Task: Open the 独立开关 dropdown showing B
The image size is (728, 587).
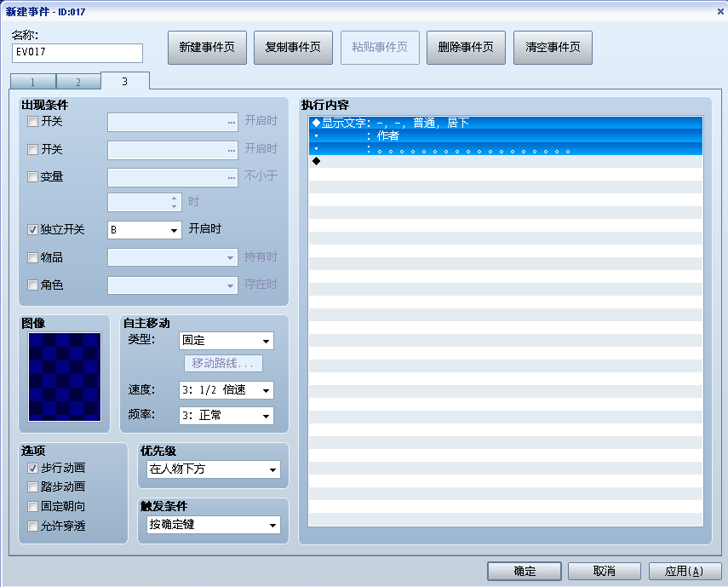Action: pyautogui.click(x=145, y=230)
